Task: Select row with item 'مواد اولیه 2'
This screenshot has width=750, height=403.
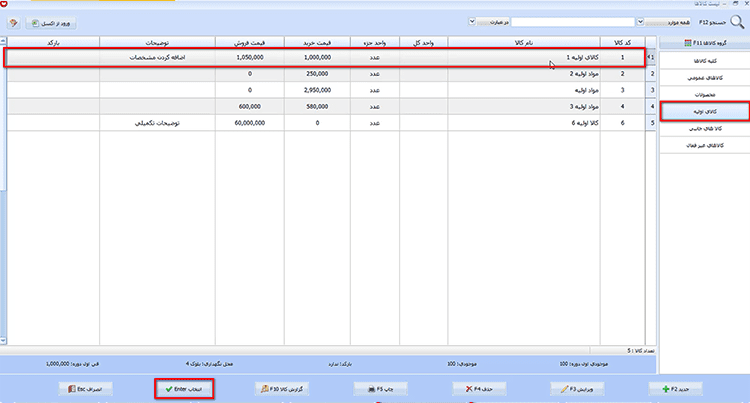Action: pyautogui.click(x=325, y=74)
